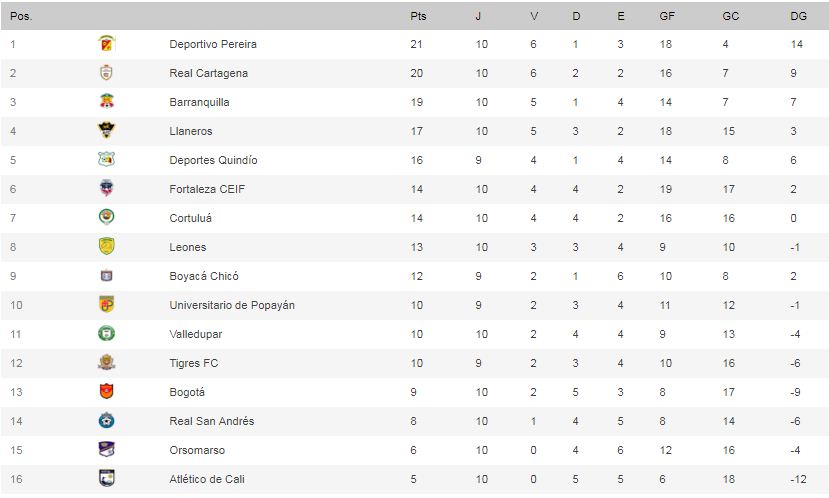Open the Leones team name link
The width and height of the screenshot is (829, 498).
(188, 247)
